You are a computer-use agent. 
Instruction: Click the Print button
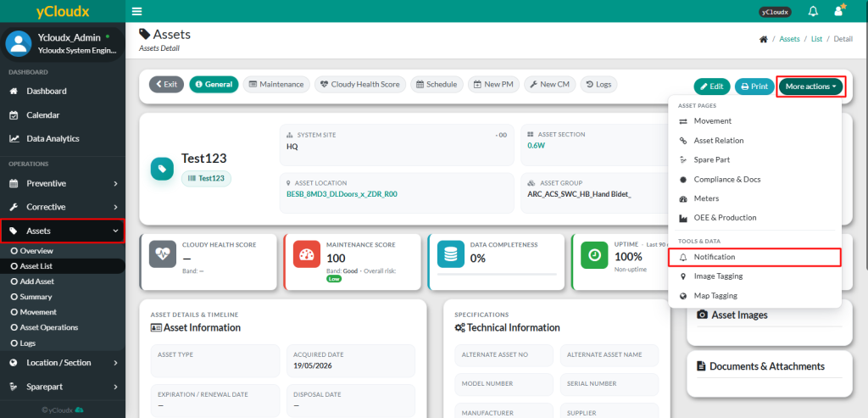(x=754, y=86)
